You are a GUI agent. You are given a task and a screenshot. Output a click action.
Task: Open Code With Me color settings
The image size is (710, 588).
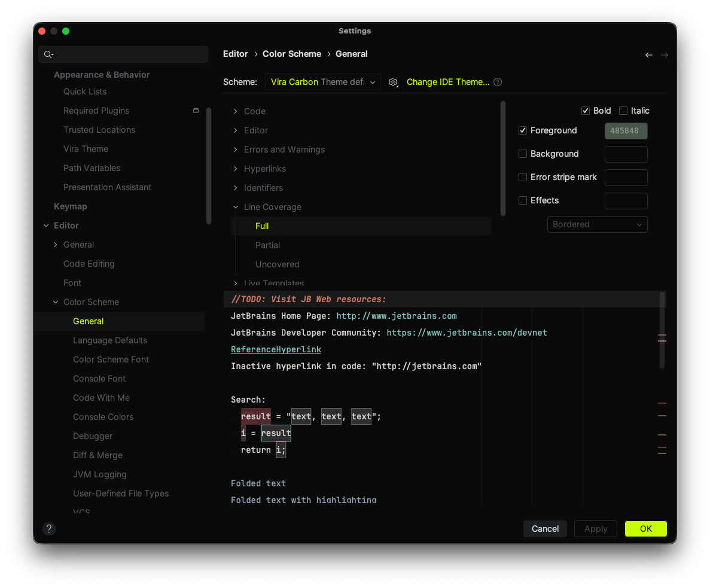point(102,398)
